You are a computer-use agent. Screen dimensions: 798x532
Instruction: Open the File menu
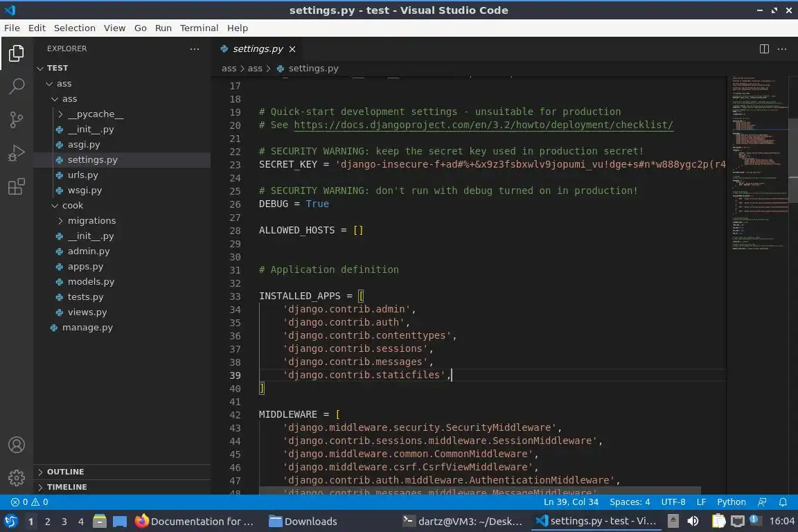[x=12, y=28]
